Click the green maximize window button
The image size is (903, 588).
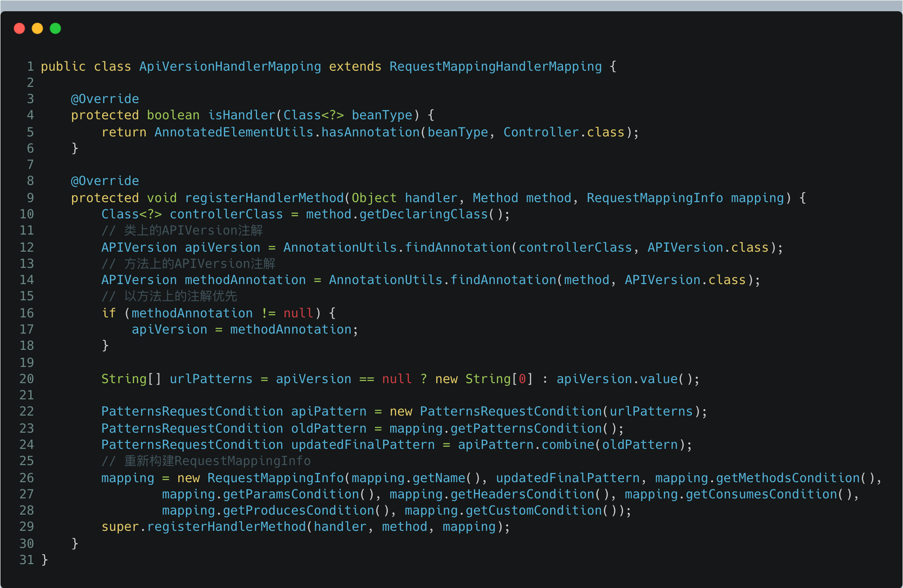pos(55,28)
